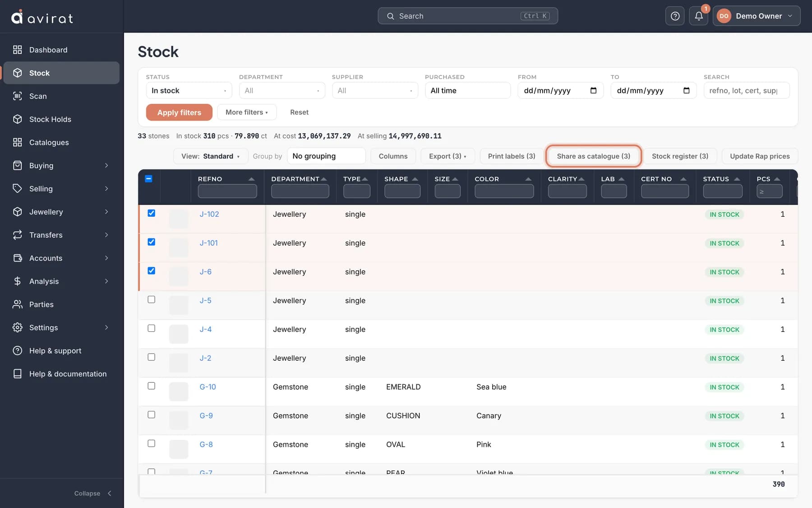
Task: Open the J-102 refno link
Action: click(209, 214)
